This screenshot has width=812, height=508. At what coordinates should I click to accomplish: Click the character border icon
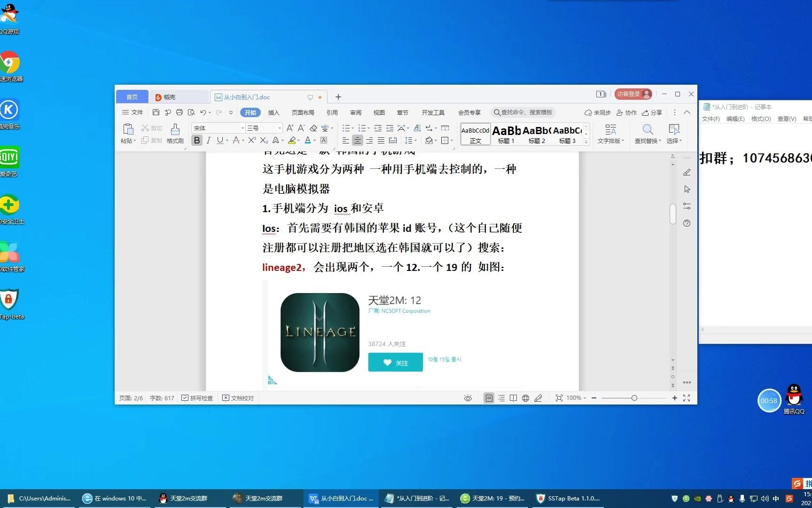[324, 140]
